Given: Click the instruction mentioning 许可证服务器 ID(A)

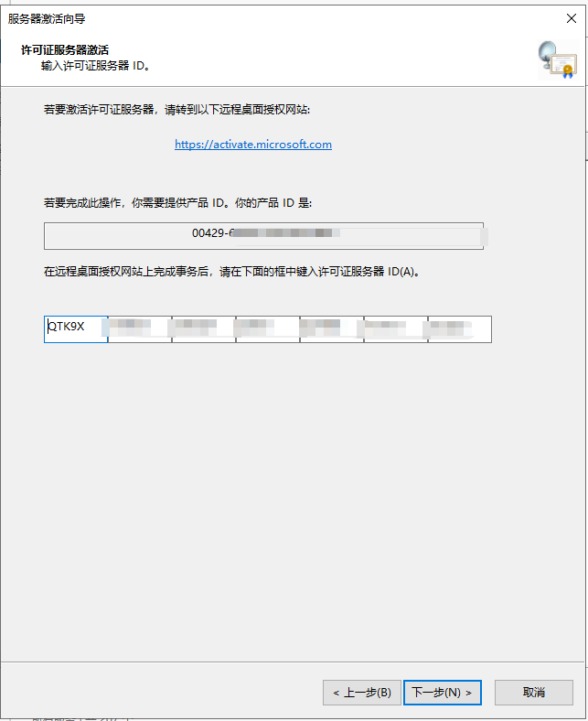Looking at the screenshot, I should [231, 272].
